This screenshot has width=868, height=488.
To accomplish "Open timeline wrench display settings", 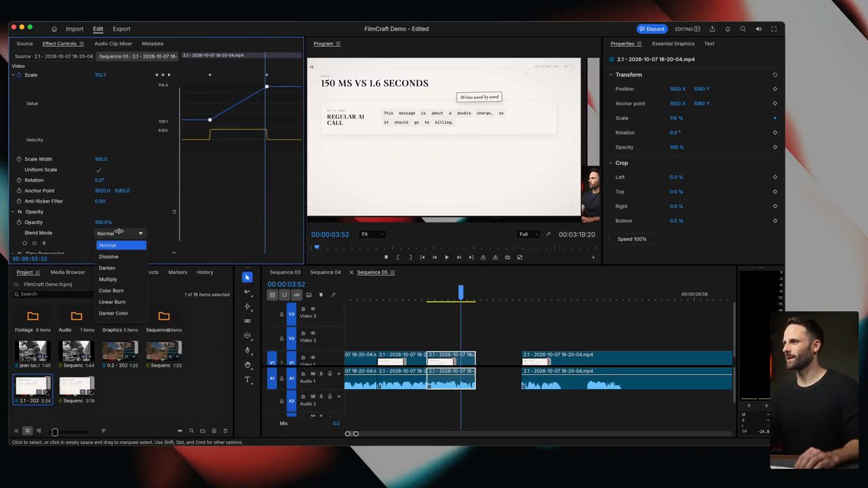I will point(333,295).
